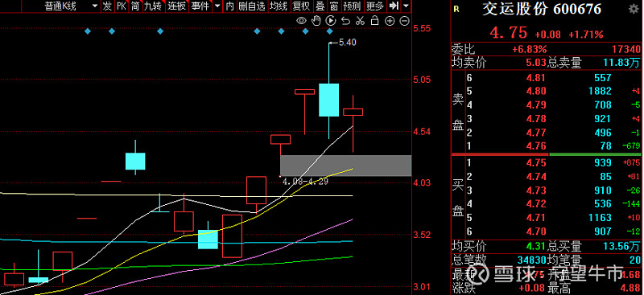The image size is (644, 295).
Task: Zoom in with the plus icon
Action: [x=390, y=21]
